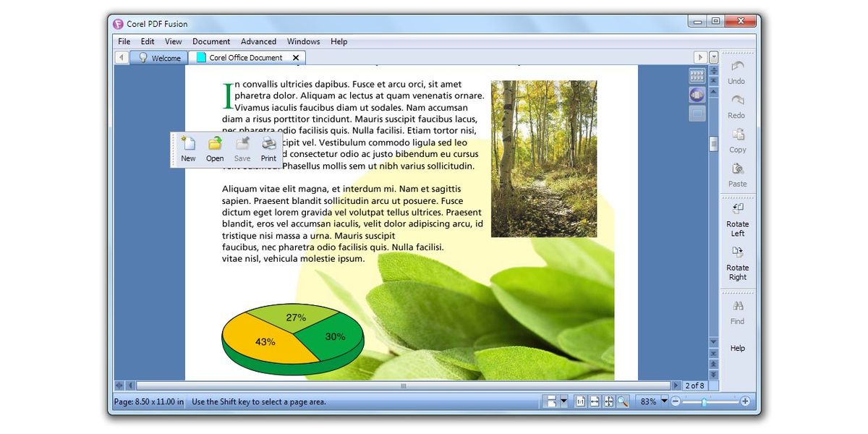
Task: Toggle fit-to-width page view
Action: (x=595, y=401)
